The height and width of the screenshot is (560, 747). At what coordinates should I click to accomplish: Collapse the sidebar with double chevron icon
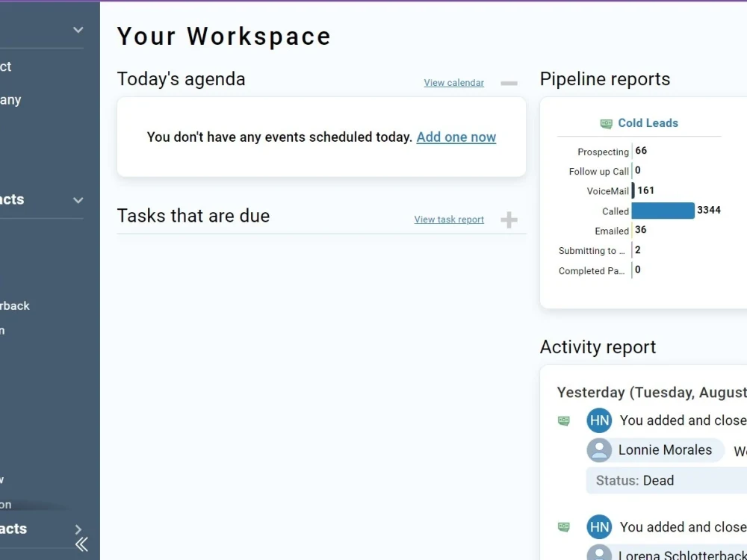81,544
